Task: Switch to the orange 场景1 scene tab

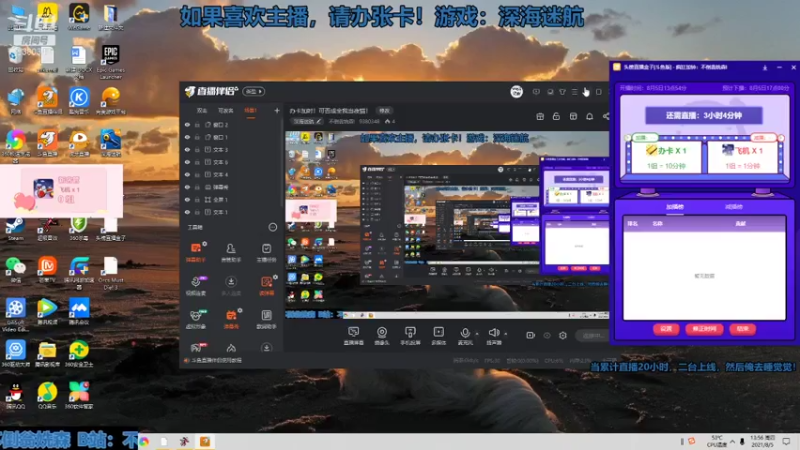Action: 251,111
